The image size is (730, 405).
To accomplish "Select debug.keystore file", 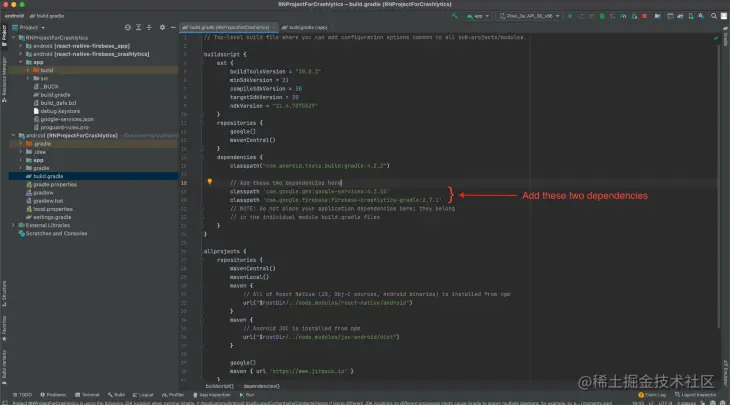I will coord(56,111).
